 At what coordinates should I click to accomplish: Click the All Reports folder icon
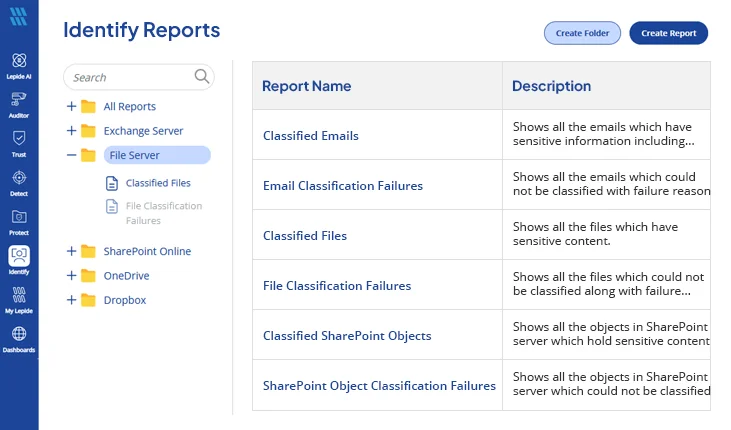88,107
